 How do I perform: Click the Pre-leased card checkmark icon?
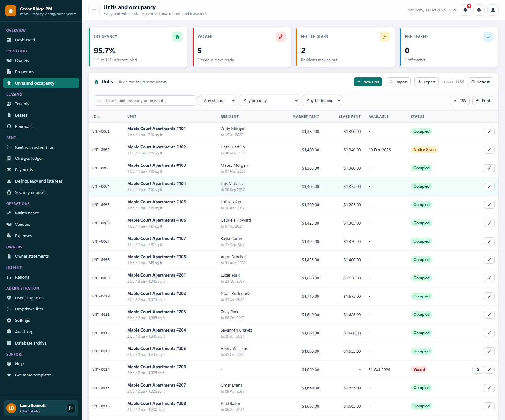point(488,37)
